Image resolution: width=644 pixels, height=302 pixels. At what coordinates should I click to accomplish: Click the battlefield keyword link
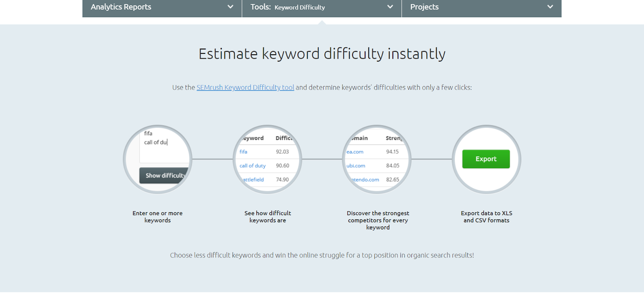click(253, 180)
